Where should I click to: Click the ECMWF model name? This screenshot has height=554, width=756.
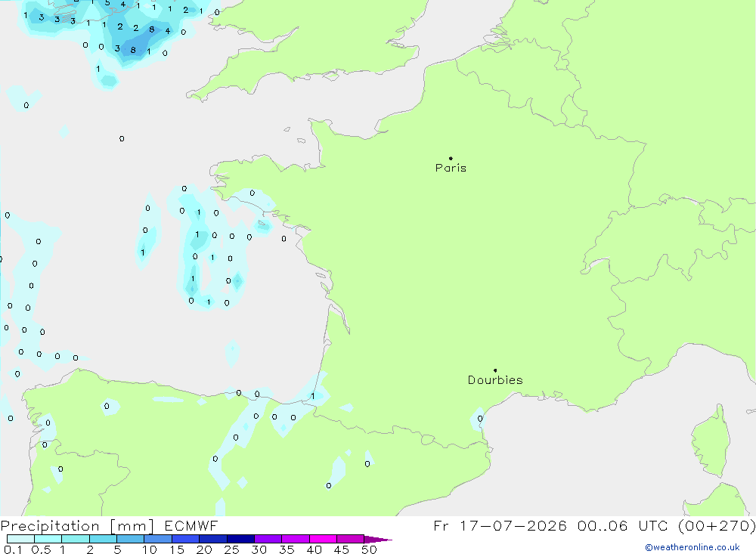tap(191, 526)
